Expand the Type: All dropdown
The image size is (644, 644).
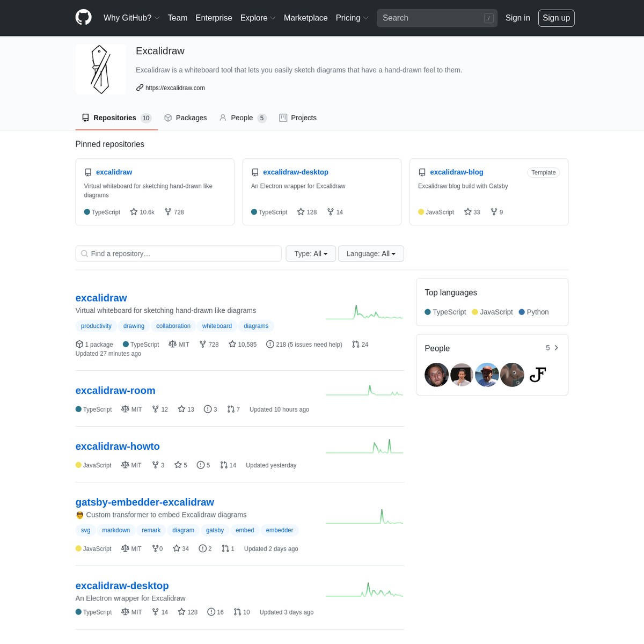pyautogui.click(x=311, y=254)
